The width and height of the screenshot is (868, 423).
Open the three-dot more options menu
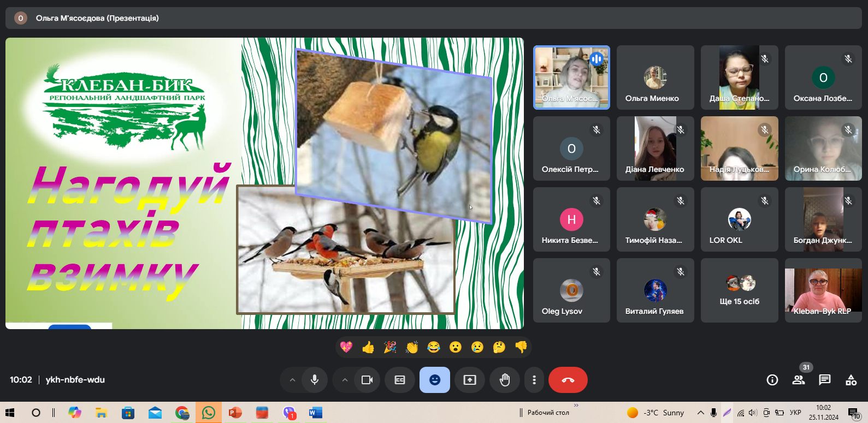click(x=534, y=380)
